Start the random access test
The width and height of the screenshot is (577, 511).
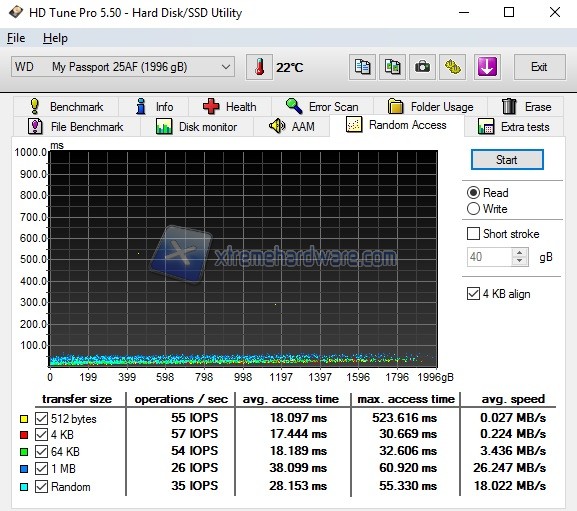click(x=507, y=160)
